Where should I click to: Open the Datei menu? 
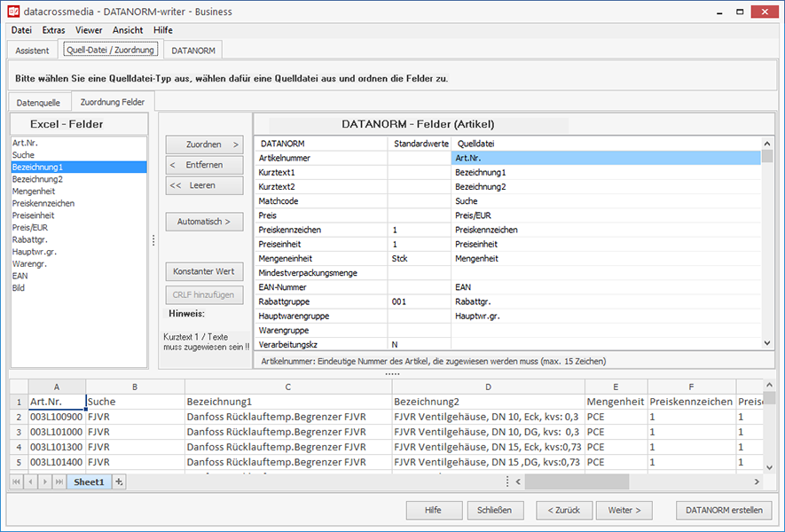point(21,30)
